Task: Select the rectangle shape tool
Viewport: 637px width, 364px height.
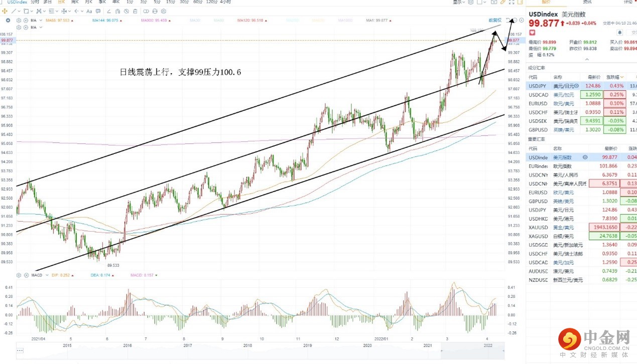Action: (x=26, y=11)
